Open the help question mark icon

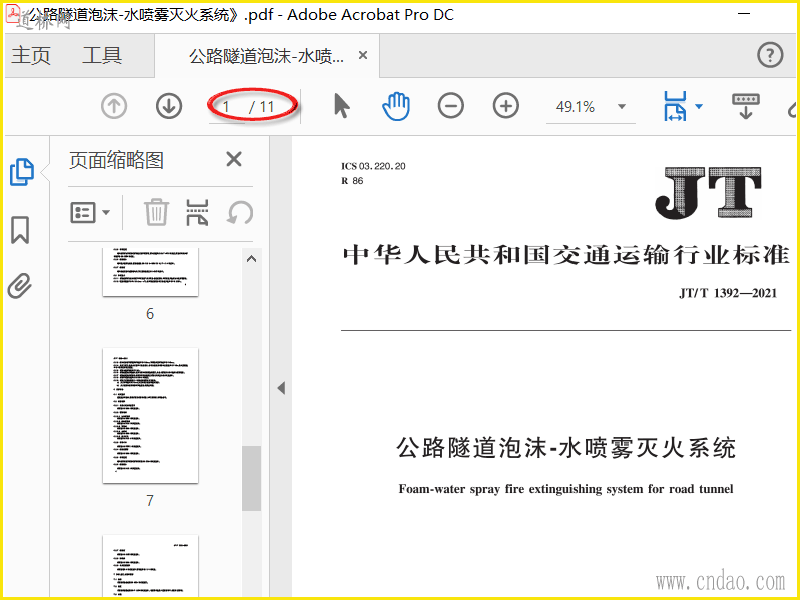(770, 55)
